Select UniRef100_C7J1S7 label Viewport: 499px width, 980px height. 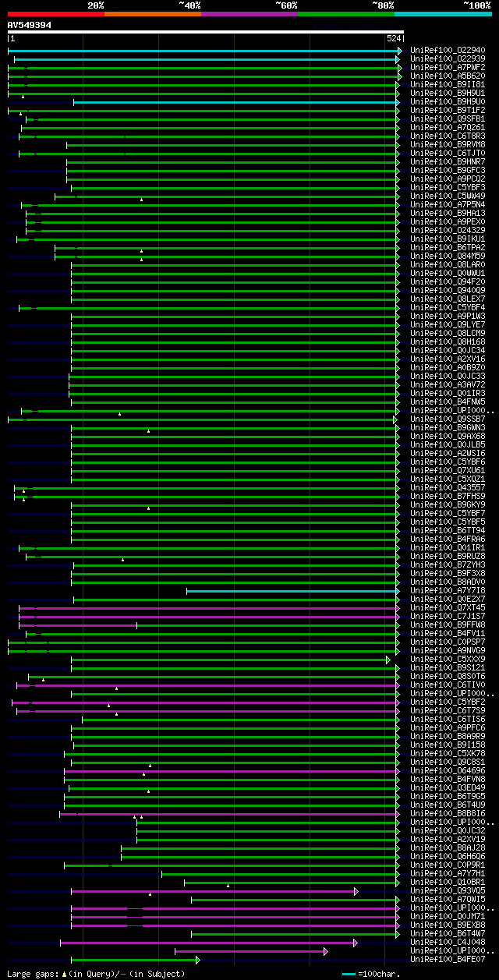[448, 617]
